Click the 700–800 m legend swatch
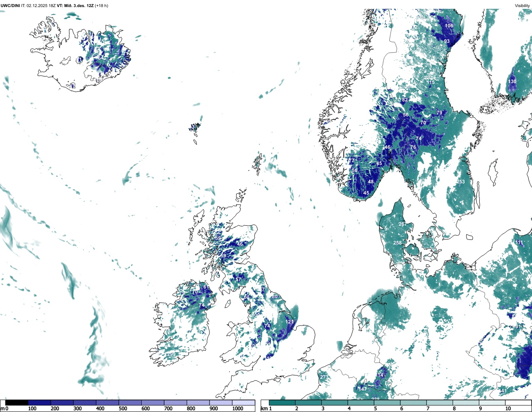Viewport: 532px width, 412px height. click(175, 402)
